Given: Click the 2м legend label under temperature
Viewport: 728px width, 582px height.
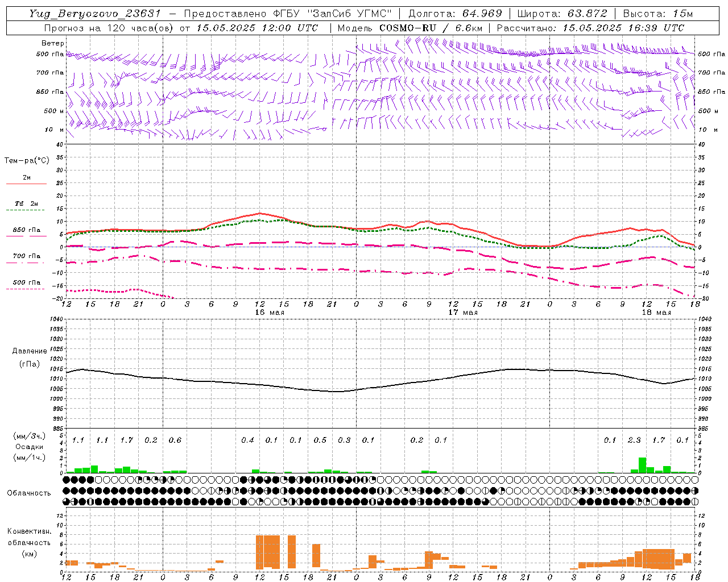Looking at the screenshot, I should tap(27, 178).
